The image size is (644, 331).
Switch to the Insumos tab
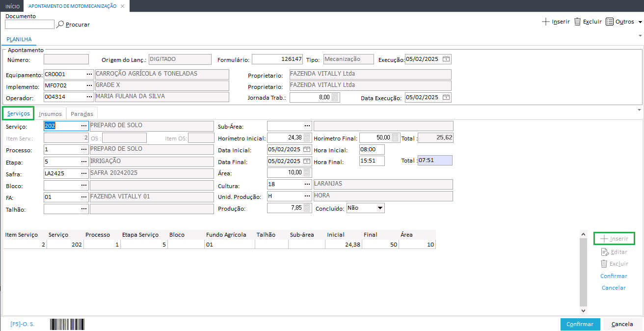coord(50,113)
